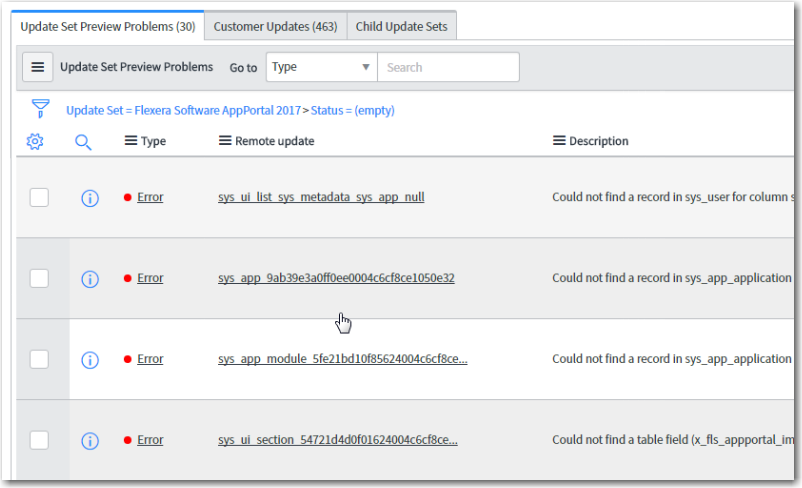802x488 pixels.
Task: Click the filter funnel icon
Action: [x=40, y=109]
